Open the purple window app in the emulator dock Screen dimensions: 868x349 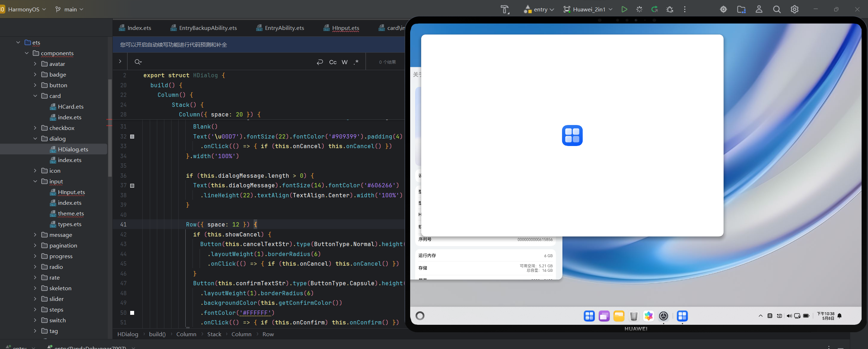click(x=604, y=316)
